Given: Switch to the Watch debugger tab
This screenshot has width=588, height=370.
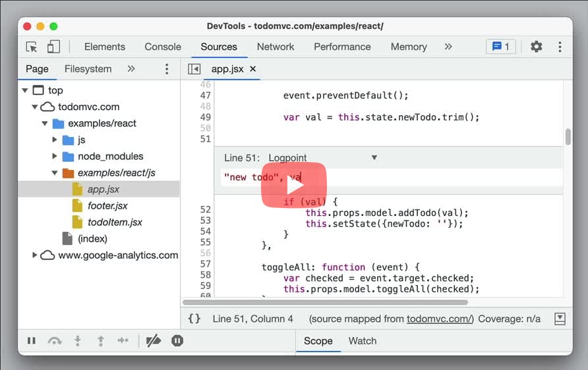Looking at the screenshot, I should tap(363, 341).
